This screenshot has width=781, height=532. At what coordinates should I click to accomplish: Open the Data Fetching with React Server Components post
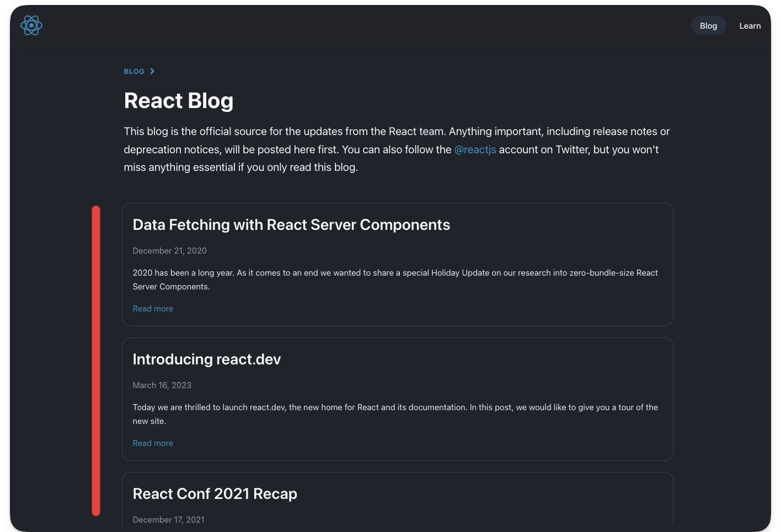(x=291, y=224)
